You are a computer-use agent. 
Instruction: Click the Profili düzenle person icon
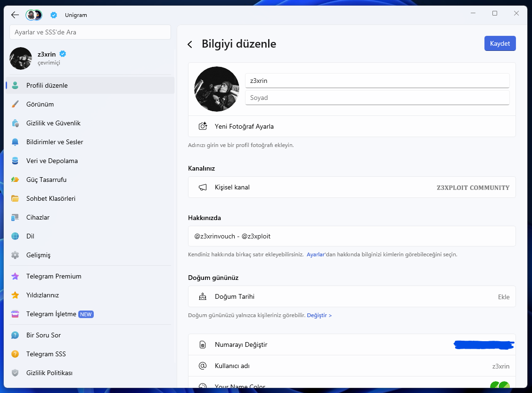pyautogui.click(x=15, y=85)
